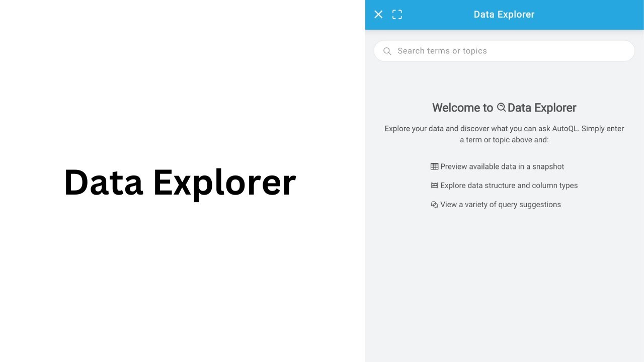The image size is (644, 362).
Task: Click the structure icon beside Explore data structure
Action: (434, 186)
